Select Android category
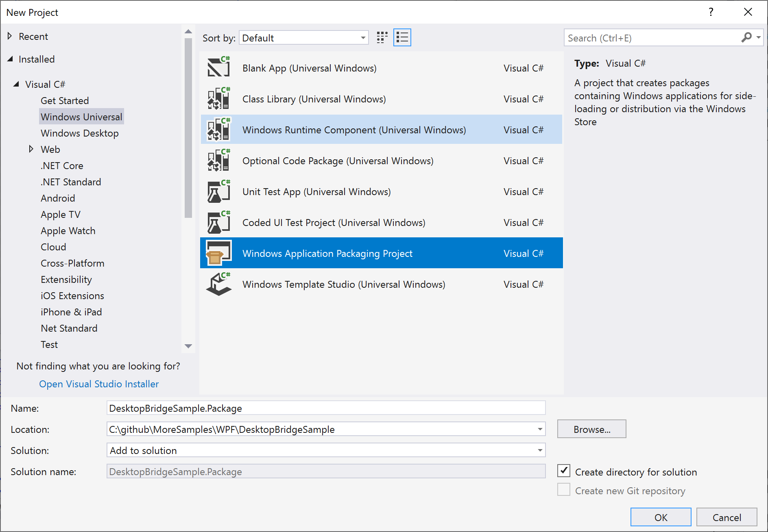 (x=58, y=198)
